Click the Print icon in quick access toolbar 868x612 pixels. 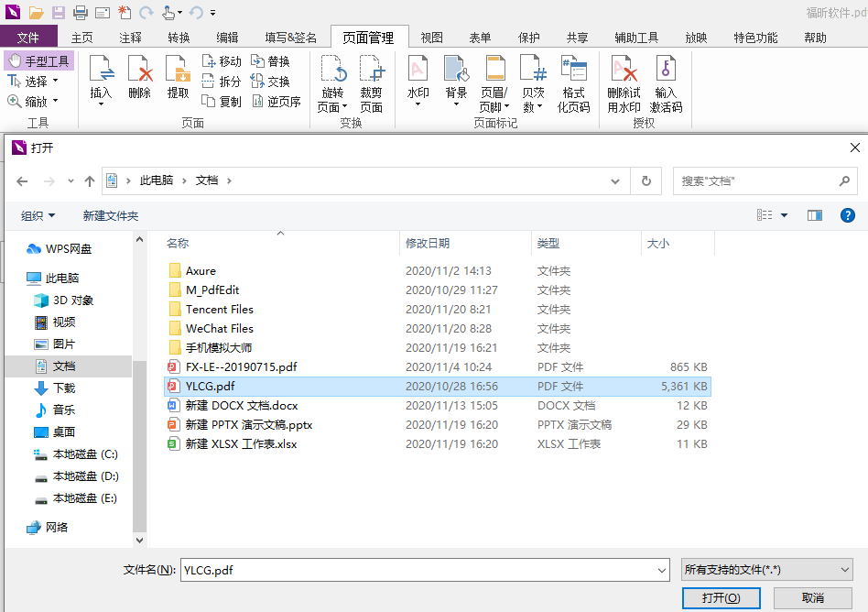click(81, 12)
